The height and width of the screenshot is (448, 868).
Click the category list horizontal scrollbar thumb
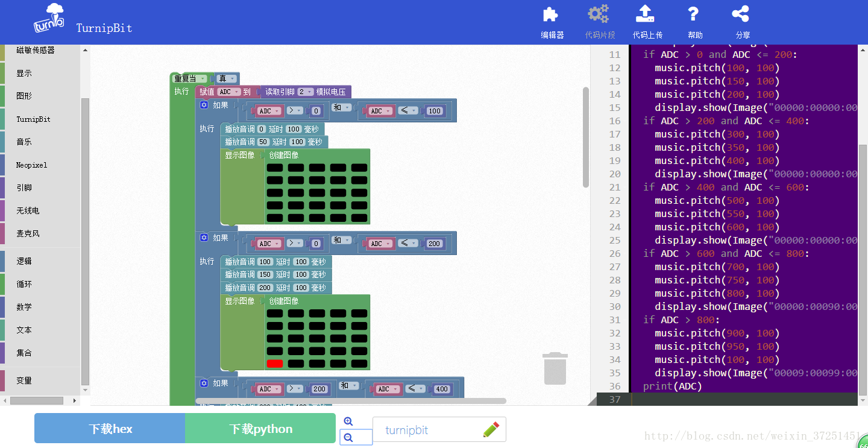[x=37, y=400]
